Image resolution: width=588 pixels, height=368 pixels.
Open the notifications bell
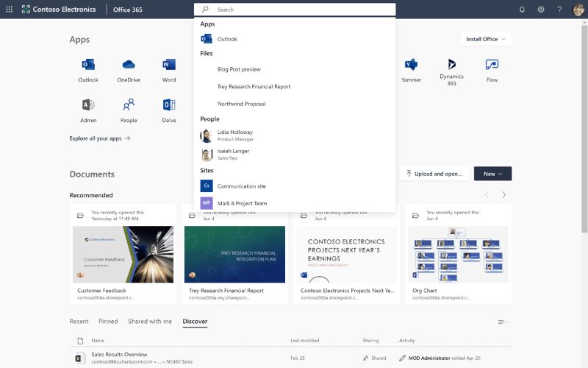pos(522,10)
